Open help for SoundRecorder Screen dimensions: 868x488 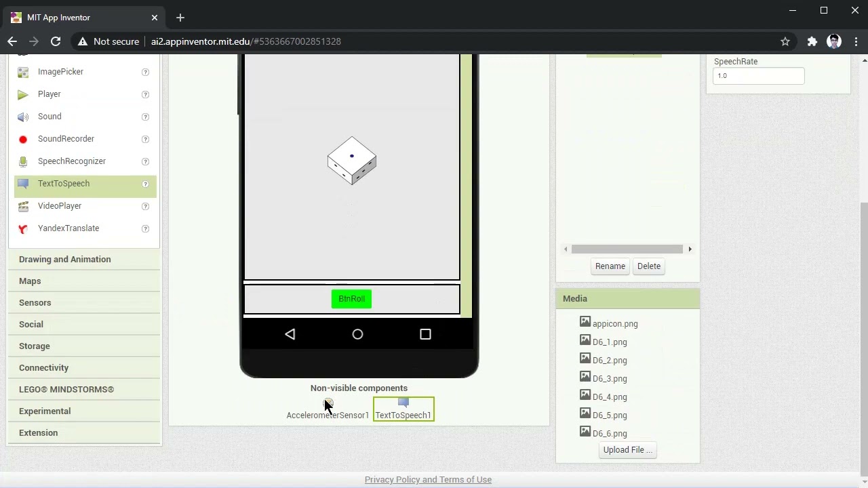[145, 139]
